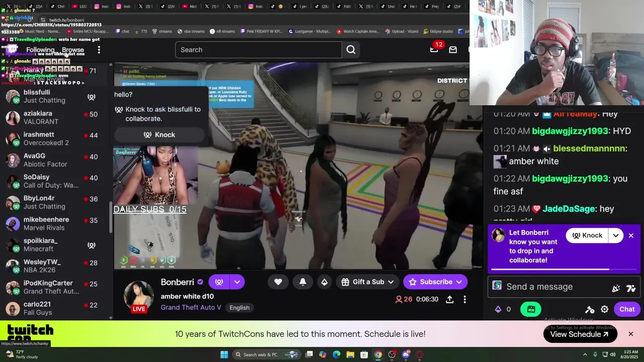Open the whispers inbox envelope icon
This screenshot has width=644, height=362.
coord(453,50)
